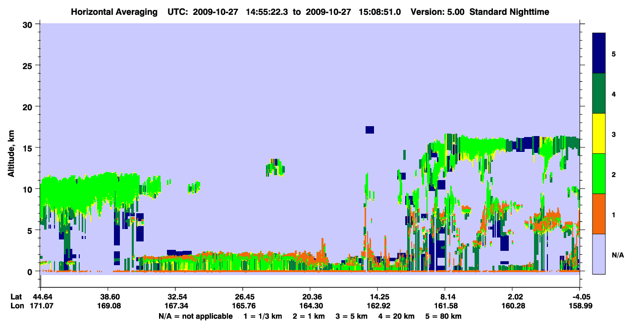Click the '3 = 5 km' legend text
The height and width of the screenshot is (330, 644).
coord(352,316)
